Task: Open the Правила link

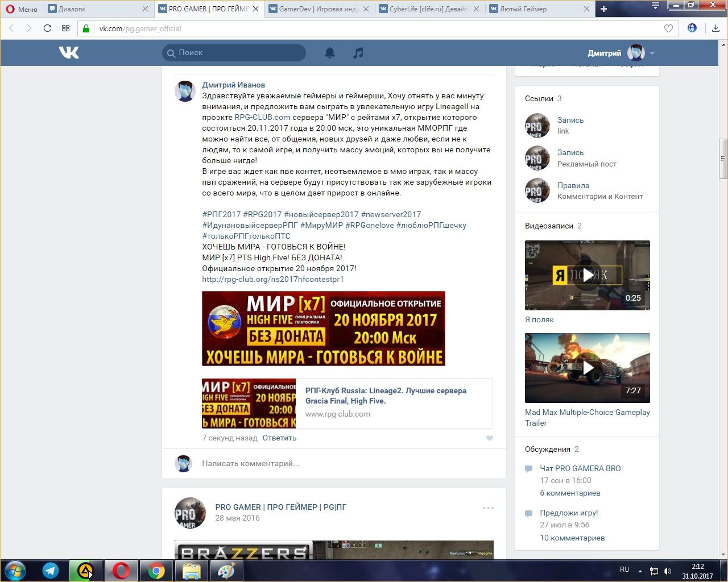Action: (x=573, y=186)
